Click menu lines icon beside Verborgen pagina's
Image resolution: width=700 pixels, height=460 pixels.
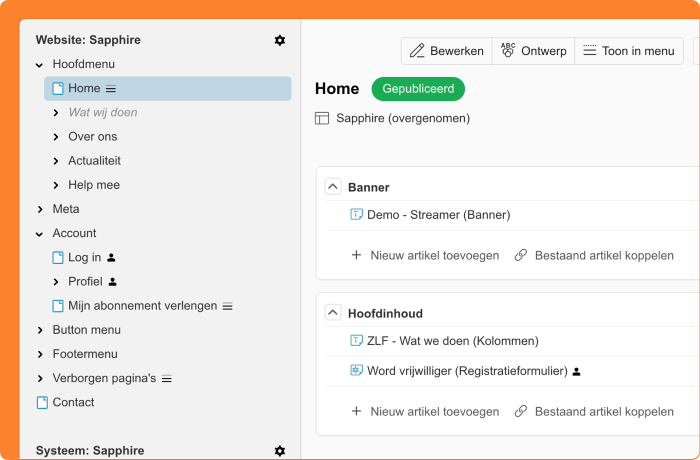(x=167, y=379)
